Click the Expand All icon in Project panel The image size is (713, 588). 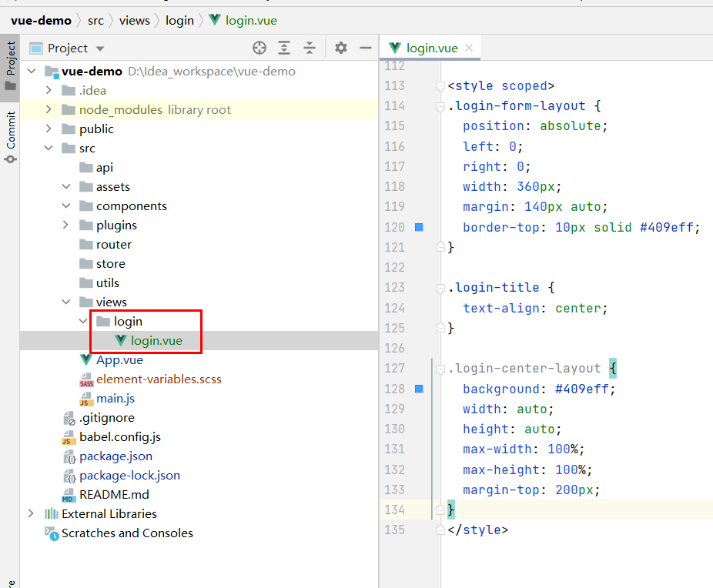coord(284,48)
